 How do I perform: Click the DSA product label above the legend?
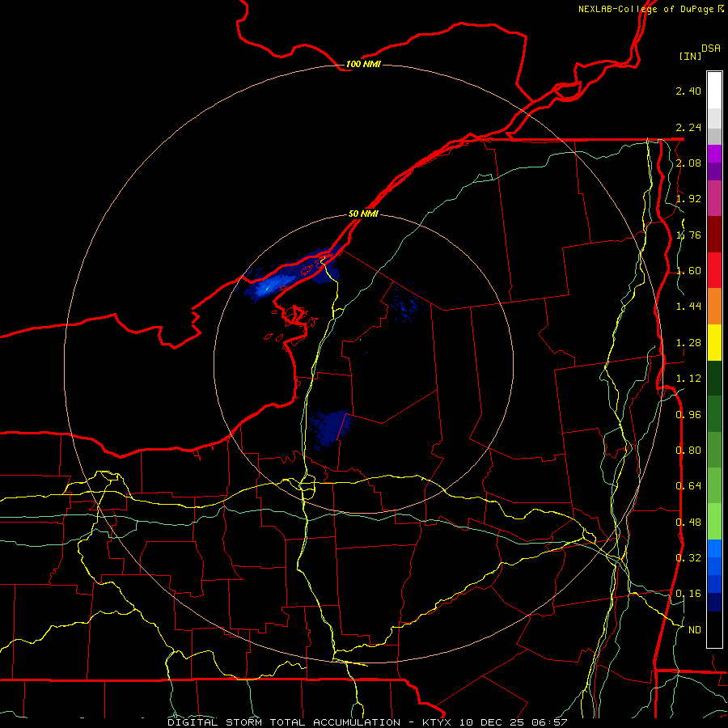[711, 48]
